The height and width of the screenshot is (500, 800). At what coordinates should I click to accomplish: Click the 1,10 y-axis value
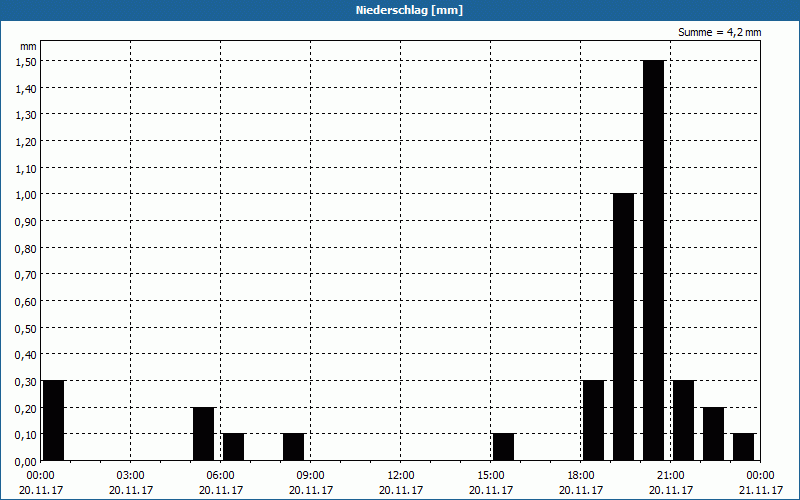(26, 168)
